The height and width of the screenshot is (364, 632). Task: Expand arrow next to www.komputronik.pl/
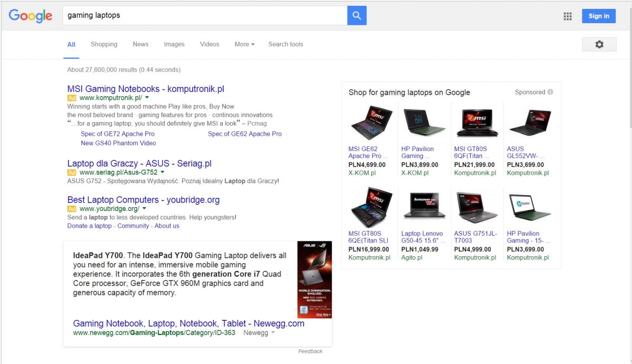[x=147, y=98]
